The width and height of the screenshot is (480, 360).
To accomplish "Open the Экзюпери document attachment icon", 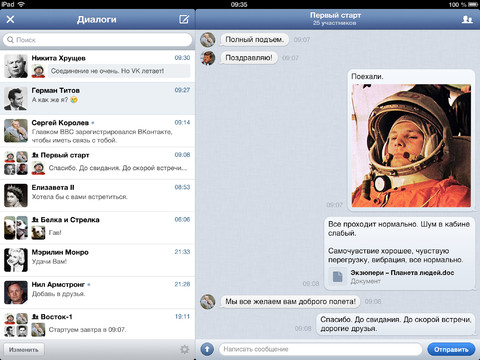I will click(x=337, y=277).
